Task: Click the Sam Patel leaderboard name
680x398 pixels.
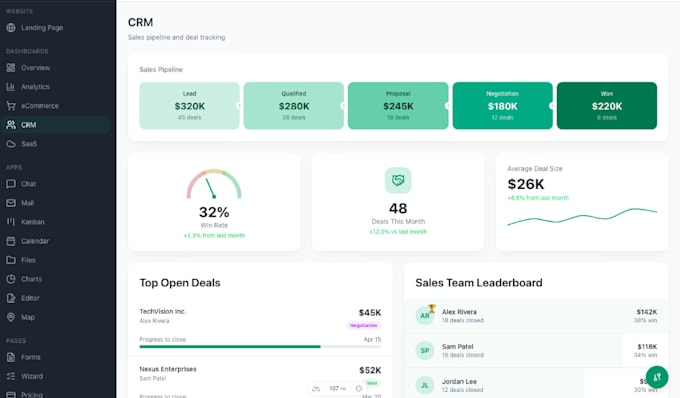Action: [458, 346]
